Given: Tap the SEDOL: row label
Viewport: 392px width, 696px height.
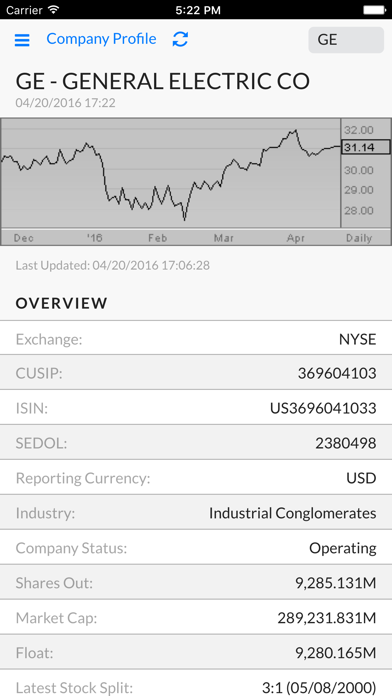Looking at the screenshot, I should coord(41,443).
